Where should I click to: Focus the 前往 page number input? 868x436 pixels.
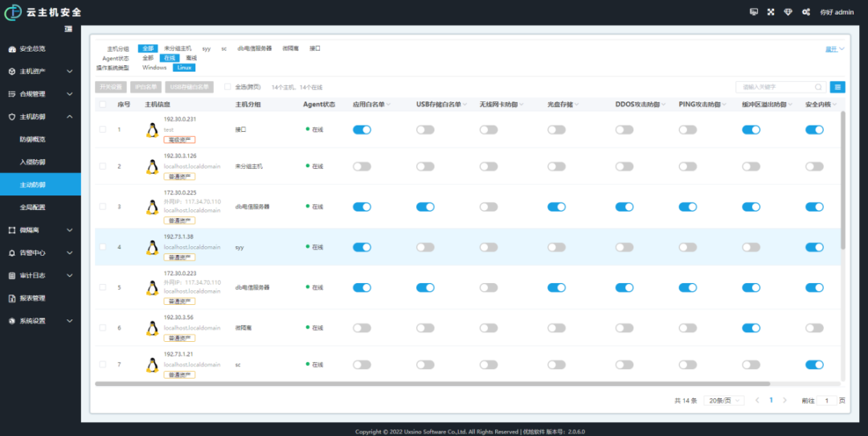click(x=827, y=401)
